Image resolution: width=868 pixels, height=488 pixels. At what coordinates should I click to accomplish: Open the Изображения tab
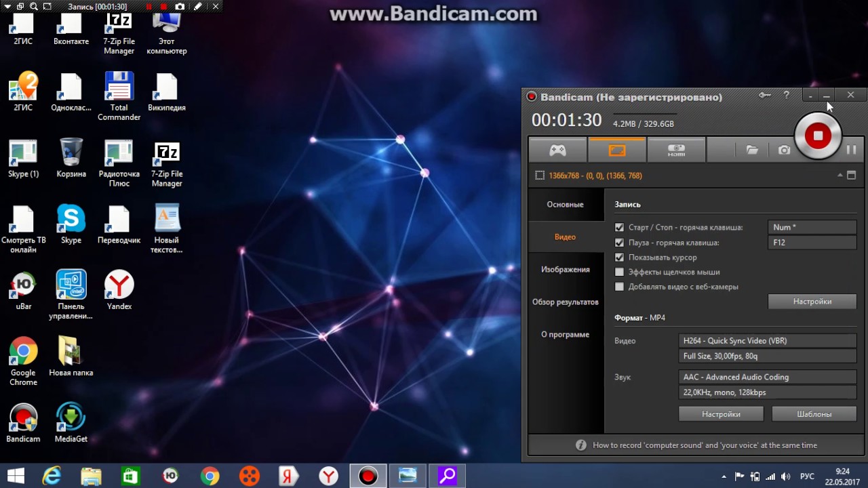coord(566,270)
